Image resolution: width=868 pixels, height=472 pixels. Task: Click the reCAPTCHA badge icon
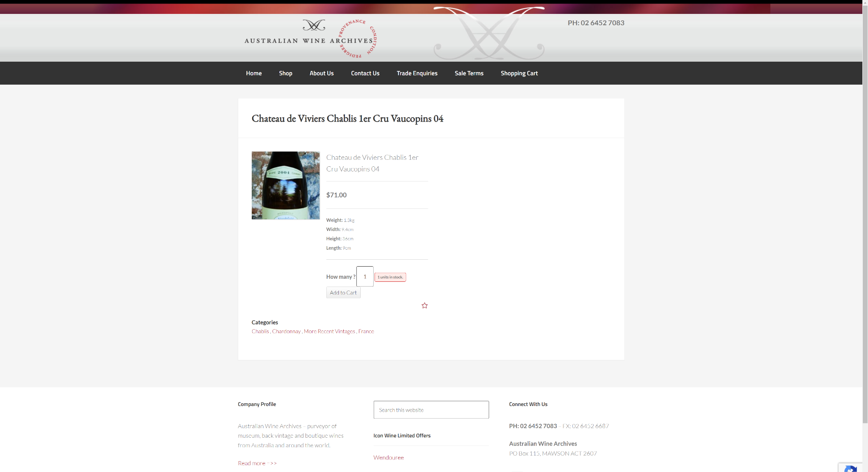[851, 469]
